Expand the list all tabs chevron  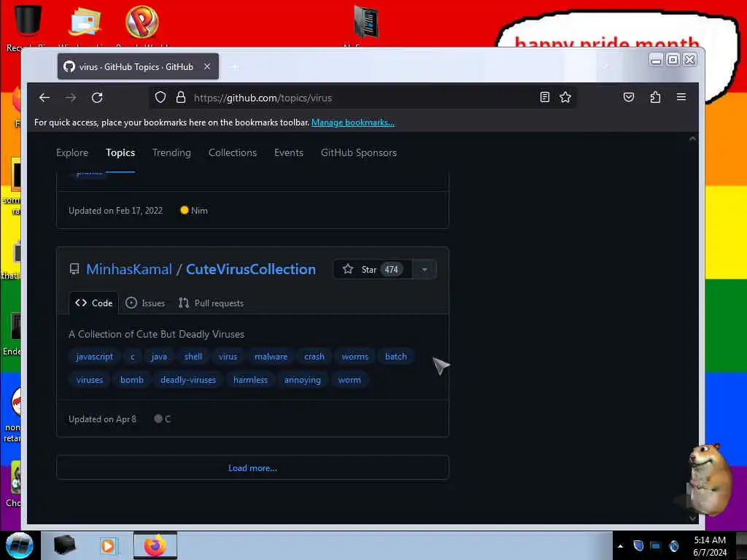(x=605, y=66)
